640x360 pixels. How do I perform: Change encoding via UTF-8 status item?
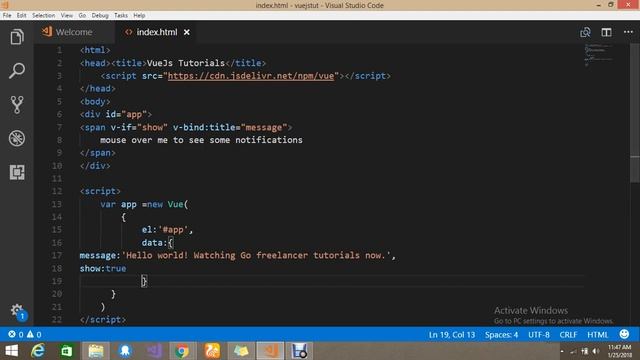(x=539, y=335)
